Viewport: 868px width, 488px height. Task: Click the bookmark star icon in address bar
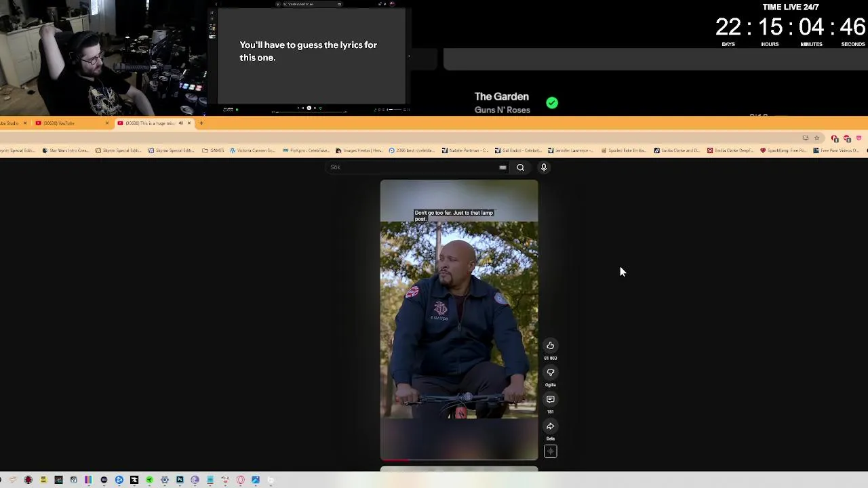click(x=816, y=138)
